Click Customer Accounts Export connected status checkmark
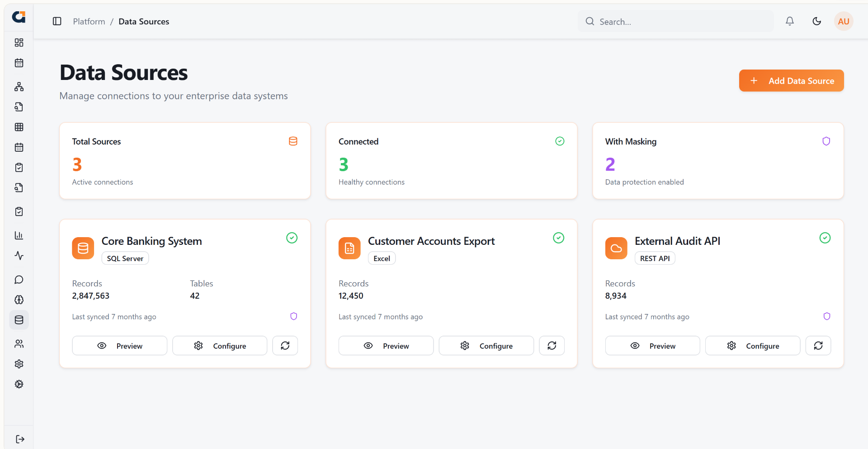 point(559,238)
